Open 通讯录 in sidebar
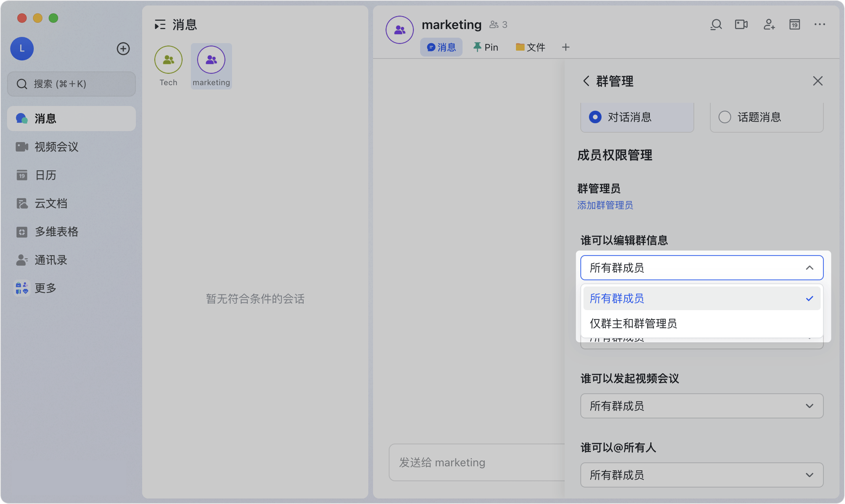Screen dimensions: 845x504 pos(71,260)
